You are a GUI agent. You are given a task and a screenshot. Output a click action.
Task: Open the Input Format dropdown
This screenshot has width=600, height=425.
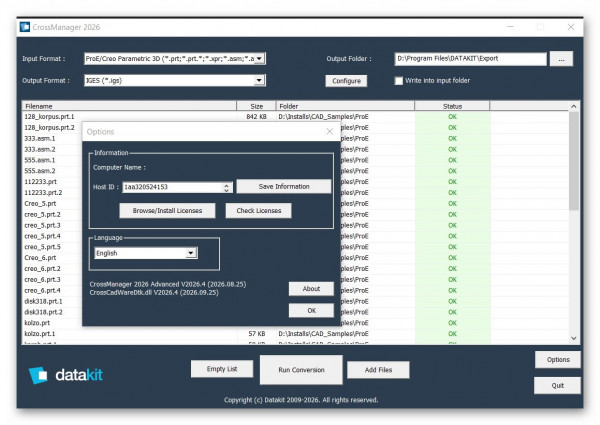click(259, 59)
